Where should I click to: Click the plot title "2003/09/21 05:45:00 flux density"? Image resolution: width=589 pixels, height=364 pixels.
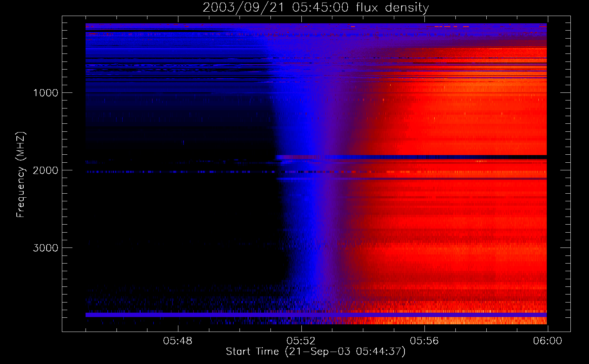(x=316, y=8)
